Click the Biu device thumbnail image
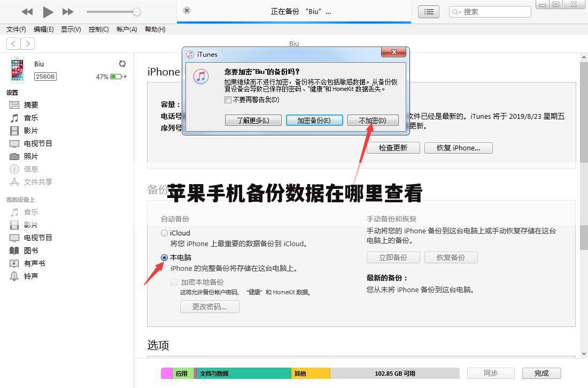Viewport: 588px width, 388px height. tap(17, 70)
